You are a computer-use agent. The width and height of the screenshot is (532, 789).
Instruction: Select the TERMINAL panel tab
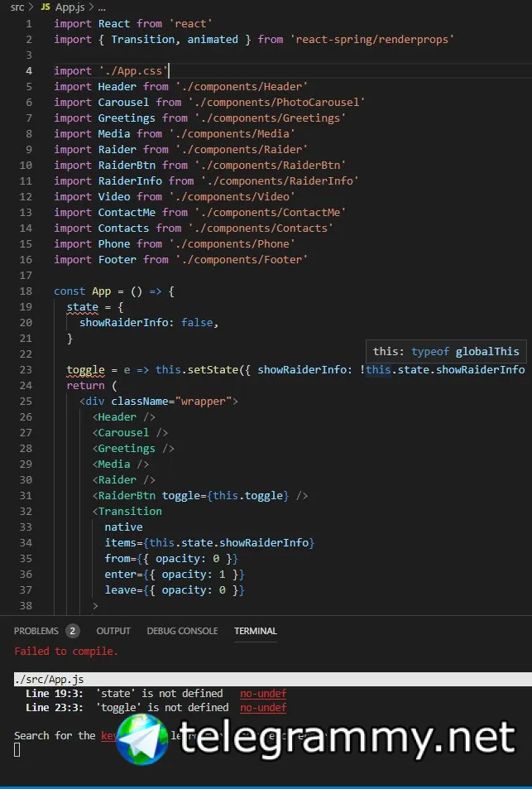pyautogui.click(x=256, y=631)
